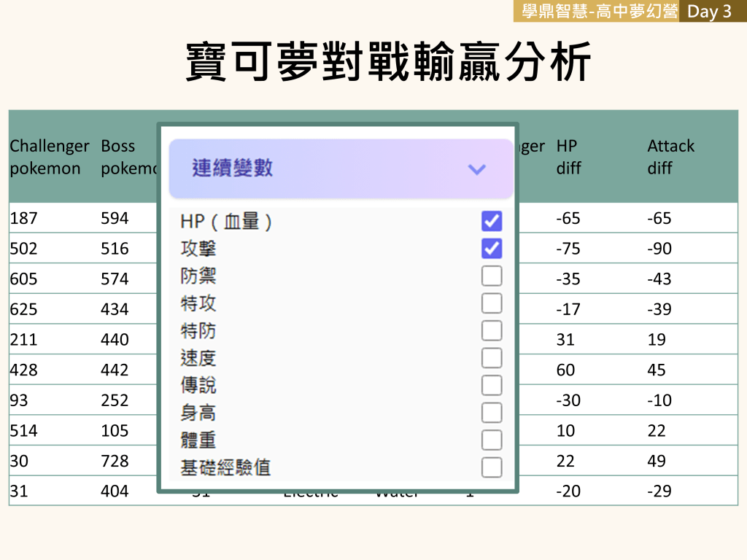Viewport: 747px width, 560px height.
Task: Check the 特攻 checkbox
Action: (x=492, y=303)
